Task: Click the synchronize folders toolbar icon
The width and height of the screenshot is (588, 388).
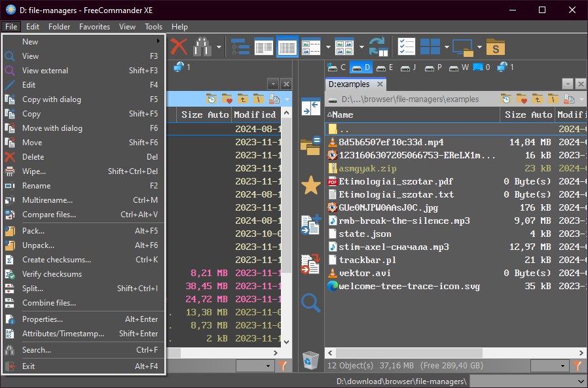Action: (x=378, y=47)
